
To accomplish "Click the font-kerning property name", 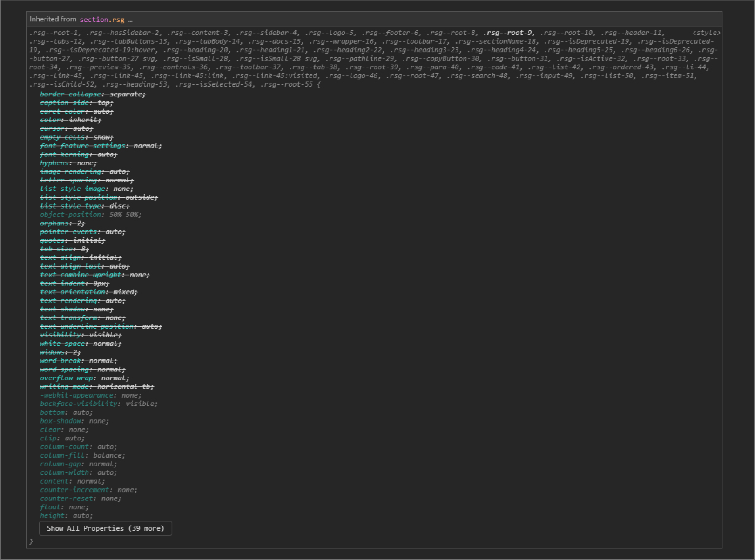I will [65, 155].
